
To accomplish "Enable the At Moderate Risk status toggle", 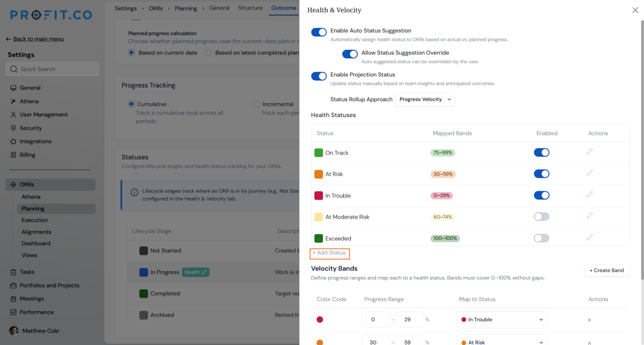I will [541, 217].
